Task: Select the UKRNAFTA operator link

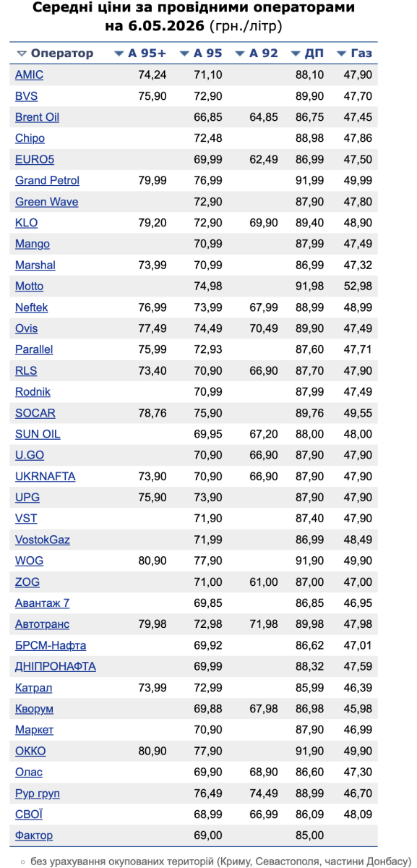Action: pos(46,476)
